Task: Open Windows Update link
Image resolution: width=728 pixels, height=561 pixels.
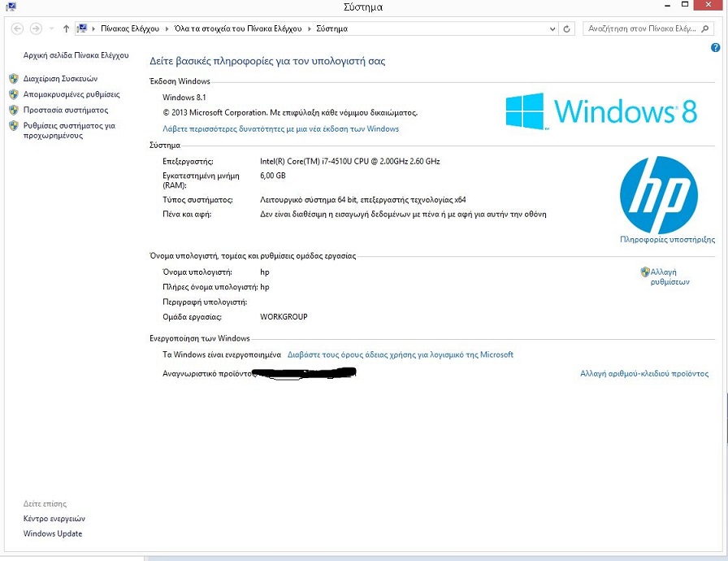Action: tap(53, 533)
